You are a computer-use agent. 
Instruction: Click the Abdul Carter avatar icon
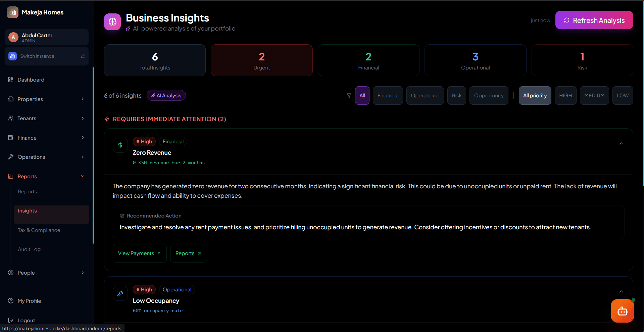coord(13,37)
